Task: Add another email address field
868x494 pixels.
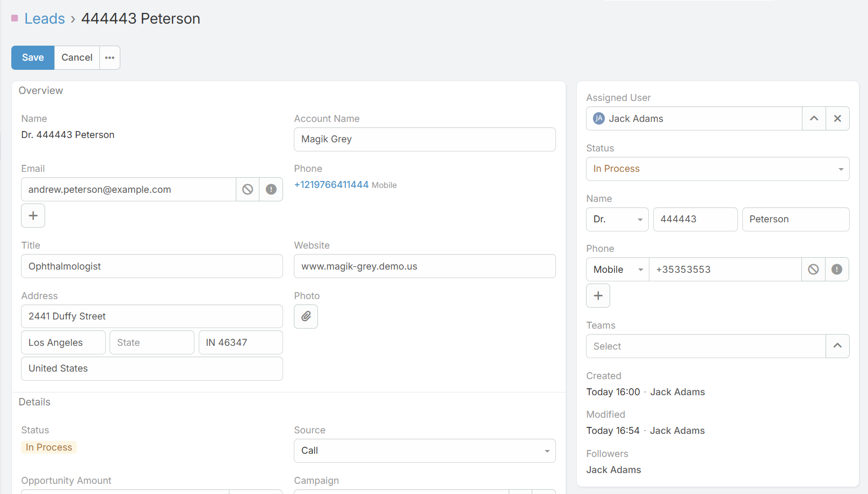Action: pyautogui.click(x=33, y=216)
